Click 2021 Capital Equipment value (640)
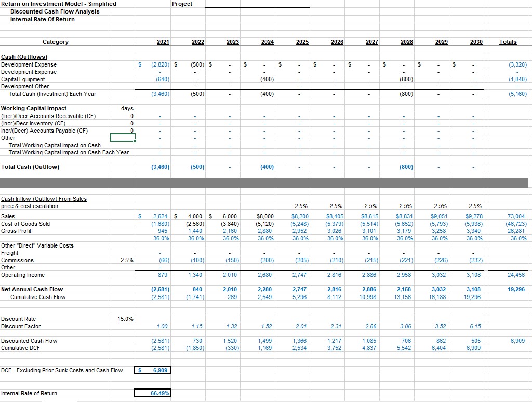532x402 pixels. (163, 79)
